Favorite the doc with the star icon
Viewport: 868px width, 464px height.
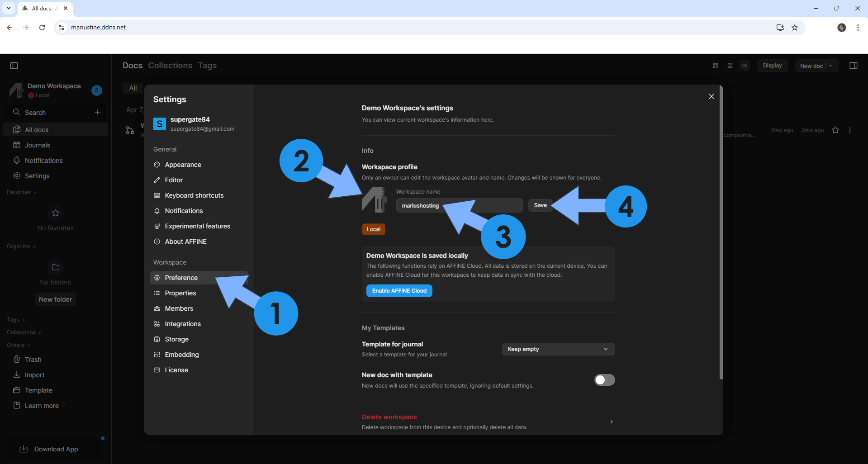tap(835, 130)
